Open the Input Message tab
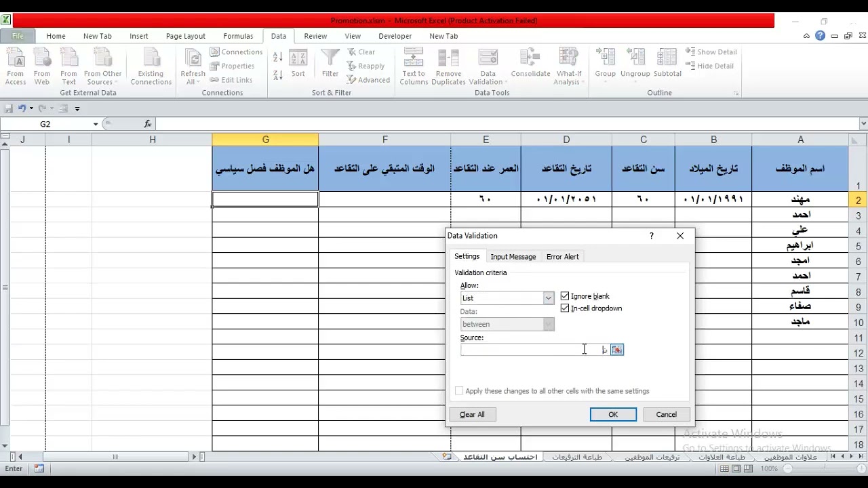Image resolution: width=868 pixels, height=488 pixels. 513,257
